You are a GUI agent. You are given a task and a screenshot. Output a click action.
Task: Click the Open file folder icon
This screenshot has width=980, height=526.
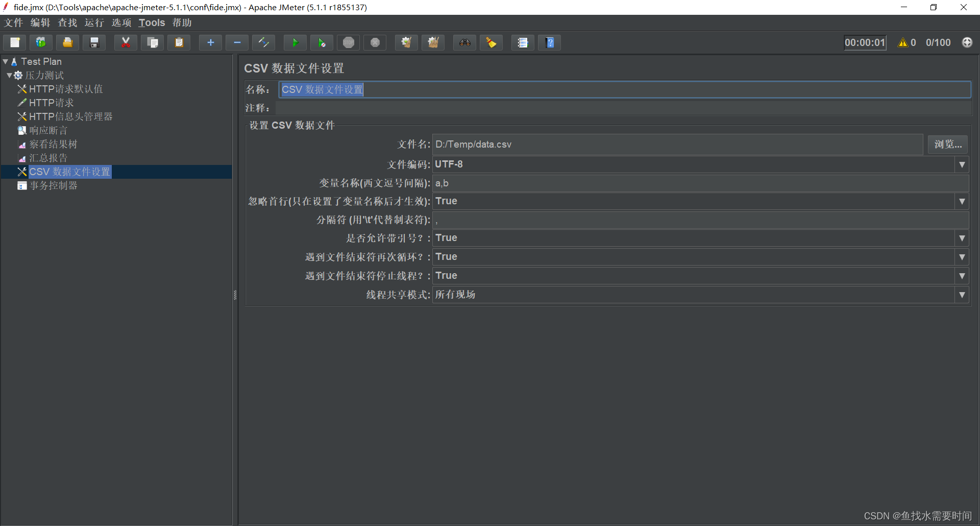click(67, 42)
